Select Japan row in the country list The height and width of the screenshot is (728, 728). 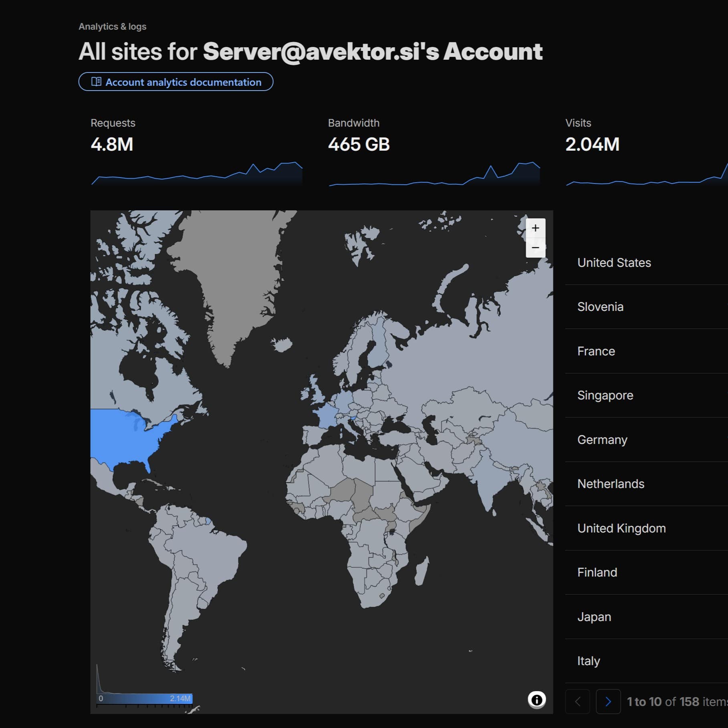pos(646,617)
